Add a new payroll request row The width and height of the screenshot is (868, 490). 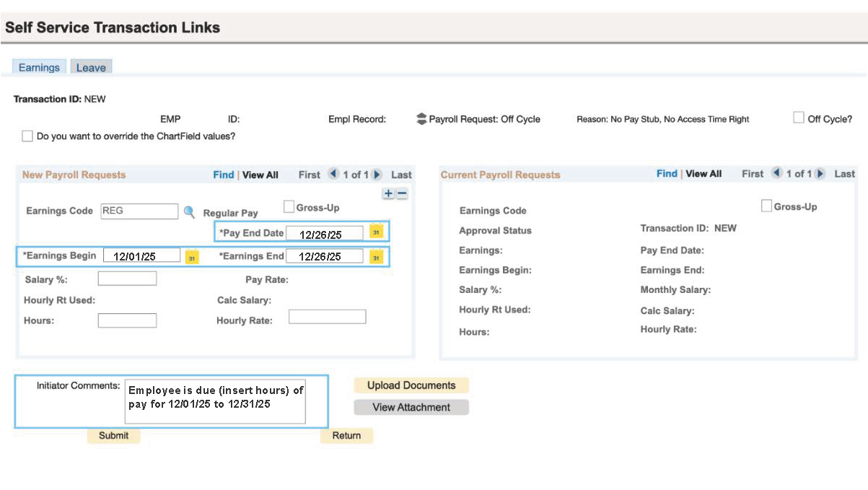tap(388, 193)
